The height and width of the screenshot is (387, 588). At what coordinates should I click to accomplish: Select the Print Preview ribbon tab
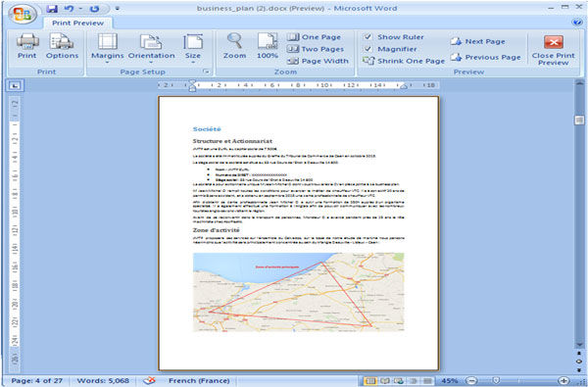77,23
